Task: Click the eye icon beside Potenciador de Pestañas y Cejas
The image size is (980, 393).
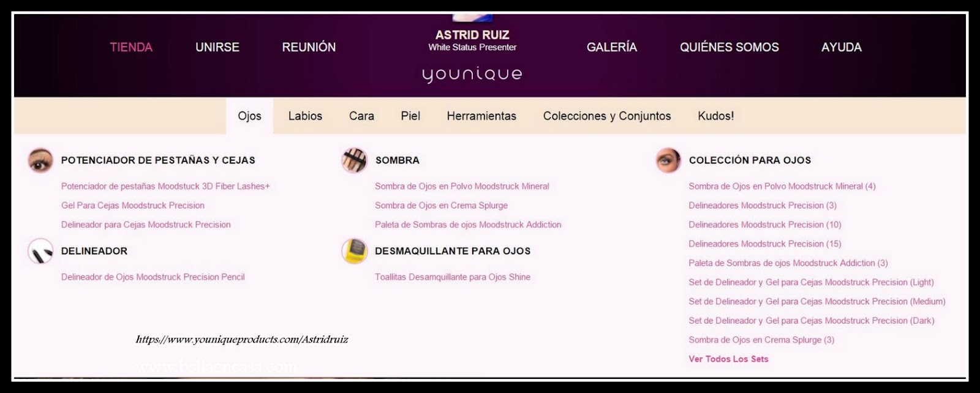Action: pos(40,160)
